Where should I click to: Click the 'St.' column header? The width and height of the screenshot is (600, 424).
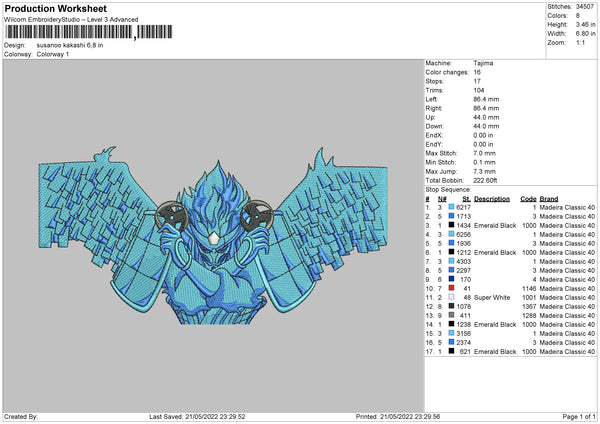point(466,199)
